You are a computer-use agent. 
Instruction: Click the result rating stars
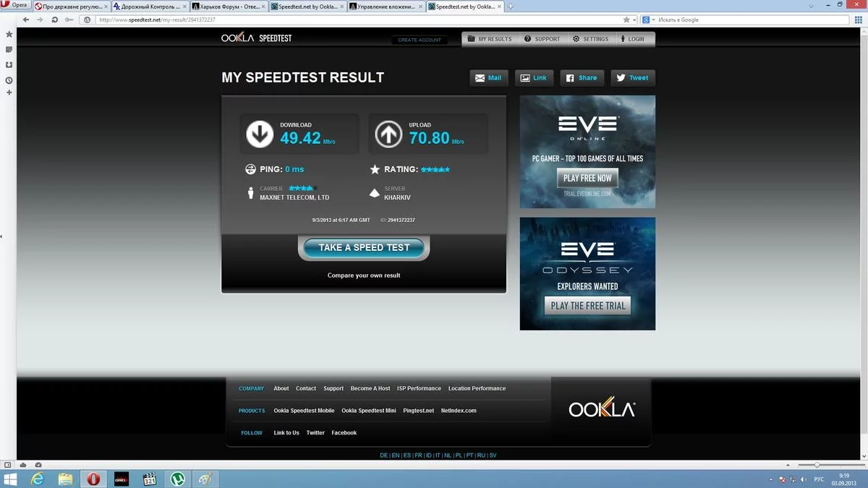435,169
